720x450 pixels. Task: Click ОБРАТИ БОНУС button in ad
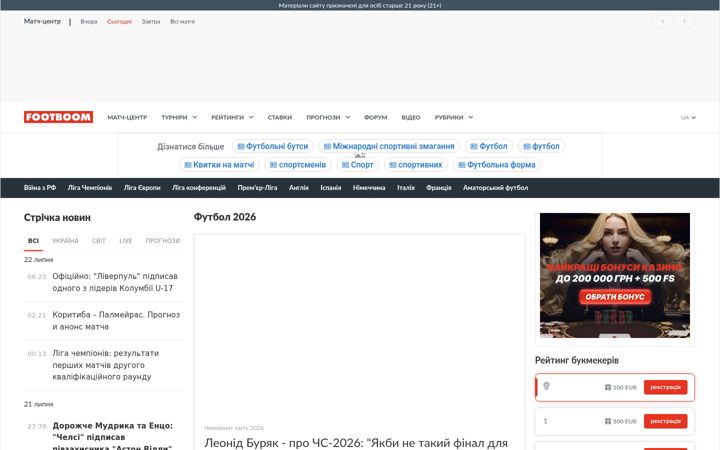pyautogui.click(x=615, y=297)
